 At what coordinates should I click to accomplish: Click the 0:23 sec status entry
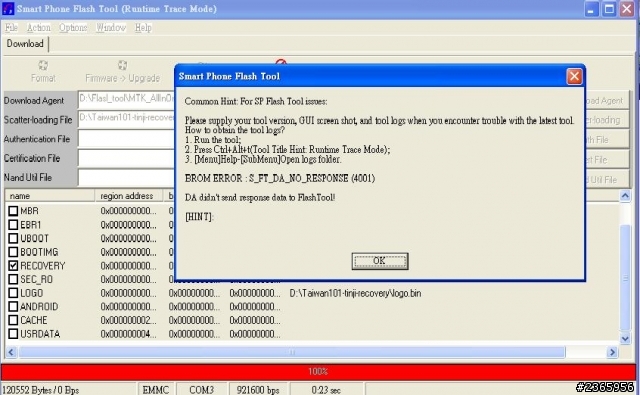click(x=326, y=390)
